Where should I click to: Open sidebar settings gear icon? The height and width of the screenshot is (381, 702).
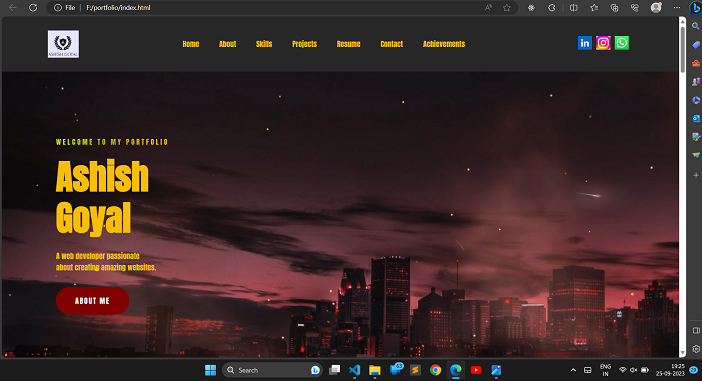tap(696, 349)
